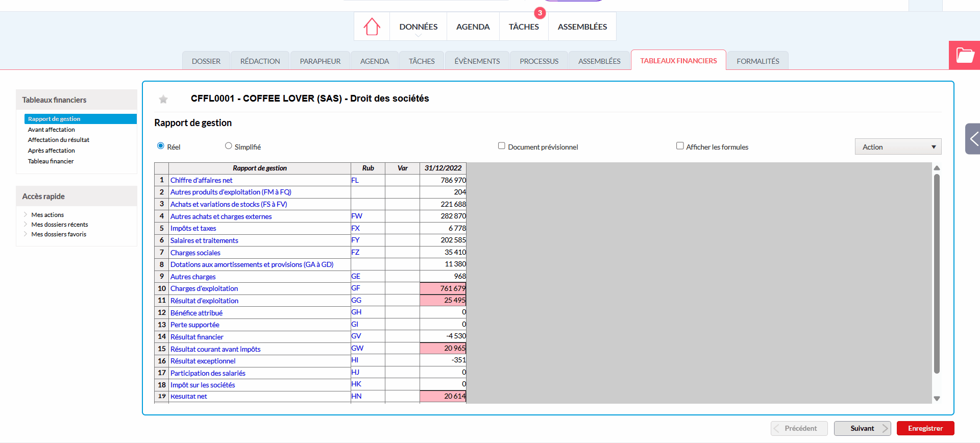This screenshot has height=443, width=980.
Task: Click Impôt sur les sociétés label
Action: coord(203,385)
